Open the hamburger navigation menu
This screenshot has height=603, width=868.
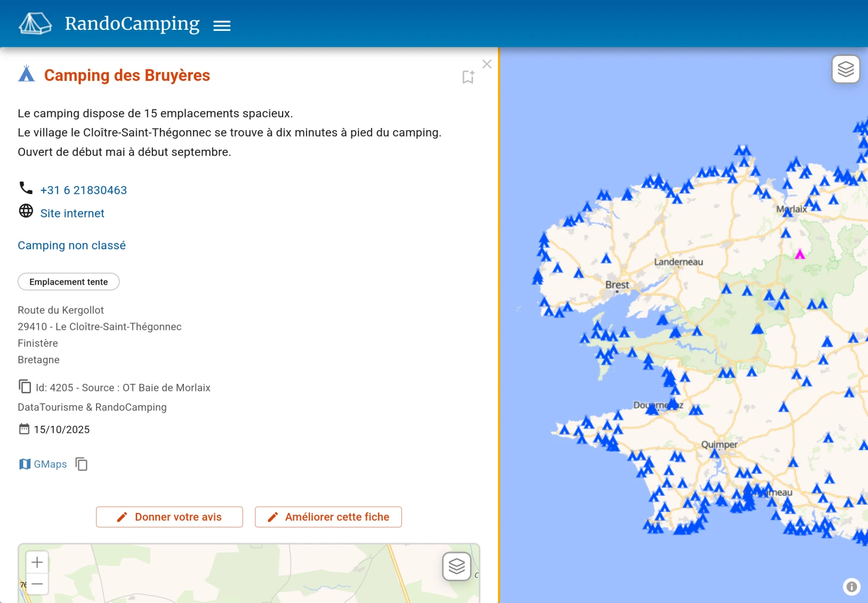pos(221,25)
